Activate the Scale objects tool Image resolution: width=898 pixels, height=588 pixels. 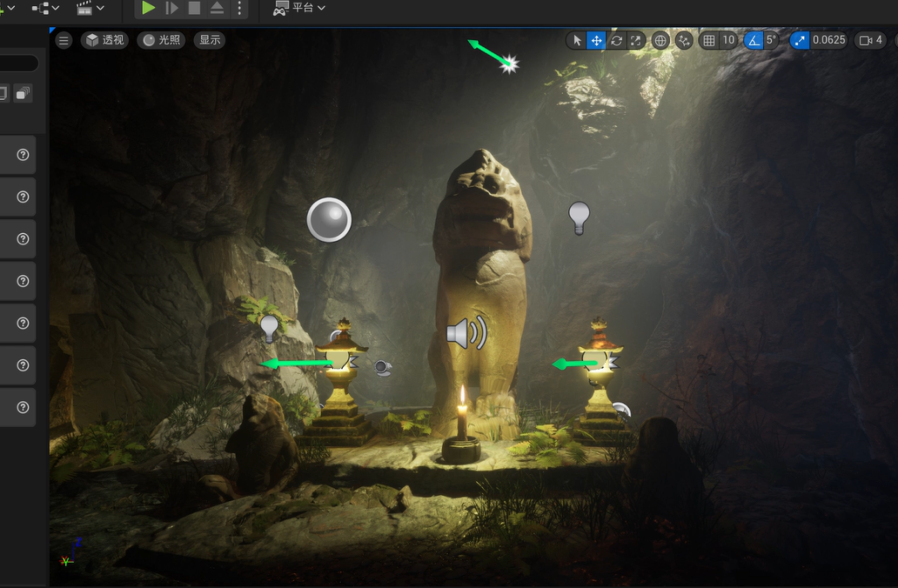coord(636,40)
